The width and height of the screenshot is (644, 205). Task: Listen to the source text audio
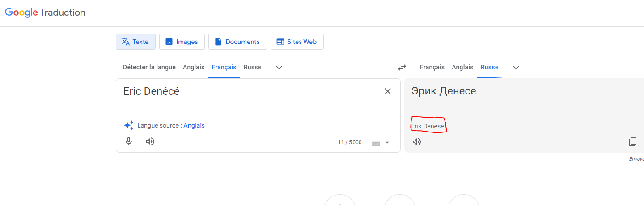(150, 141)
